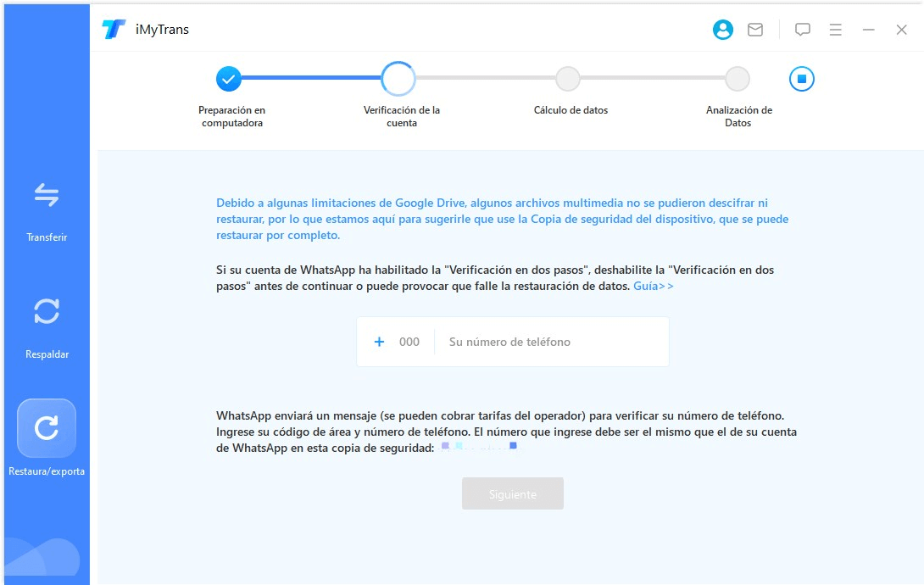Open the hamburger menu icon

835,30
